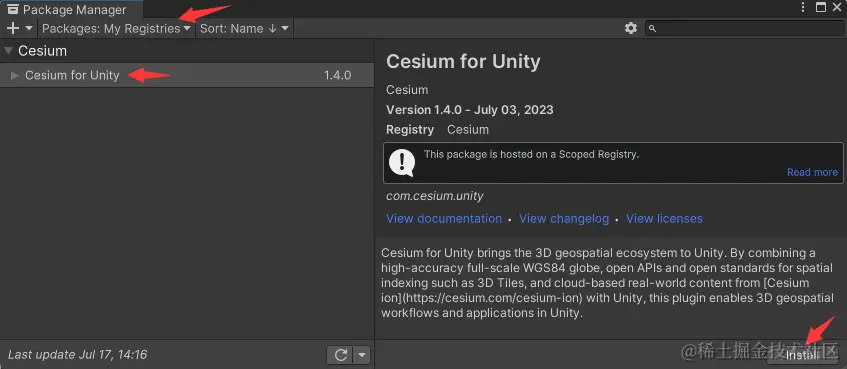Open the add package plus menu
Image resolution: width=847 pixels, height=369 pixels.
click(x=19, y=28)
